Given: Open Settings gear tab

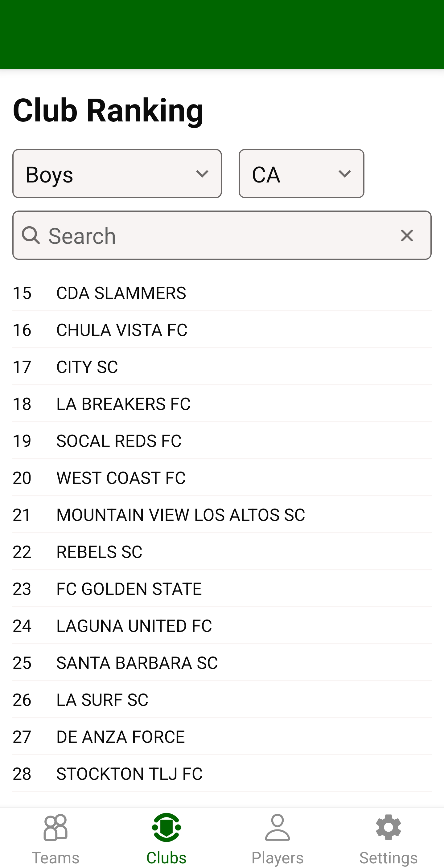Looking at the screenshot, I should 388,838.
